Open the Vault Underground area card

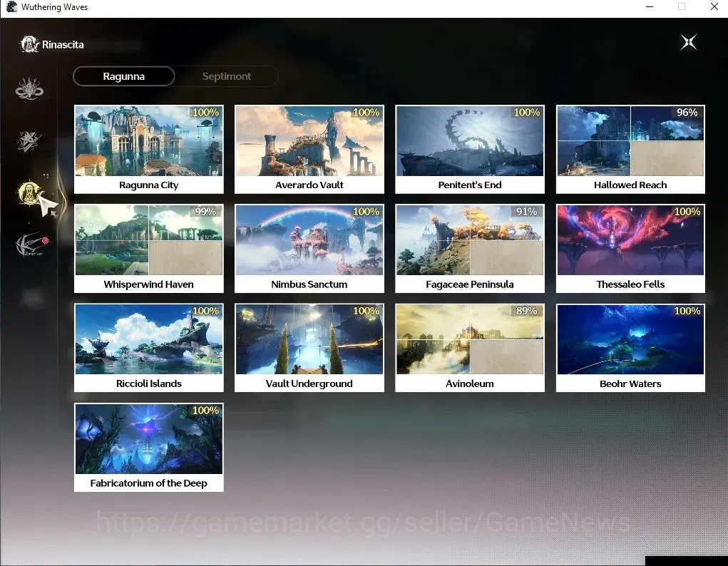(309, 348)
